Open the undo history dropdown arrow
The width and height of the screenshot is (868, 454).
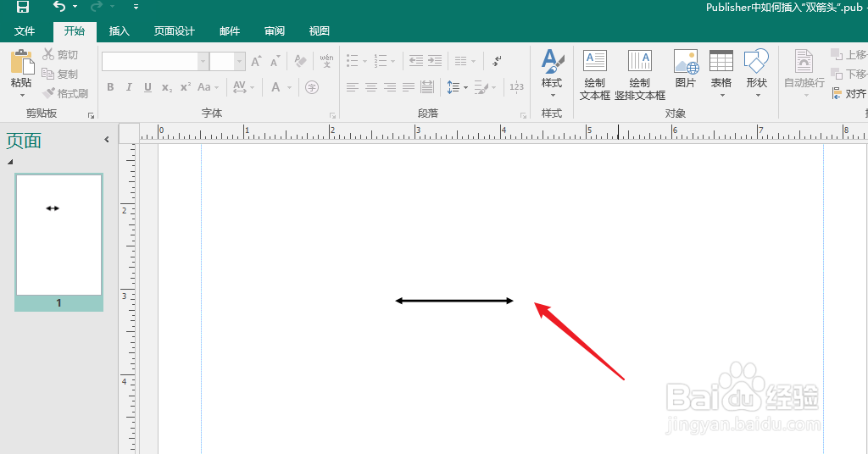pyautogui.click(x=75, y=7)
